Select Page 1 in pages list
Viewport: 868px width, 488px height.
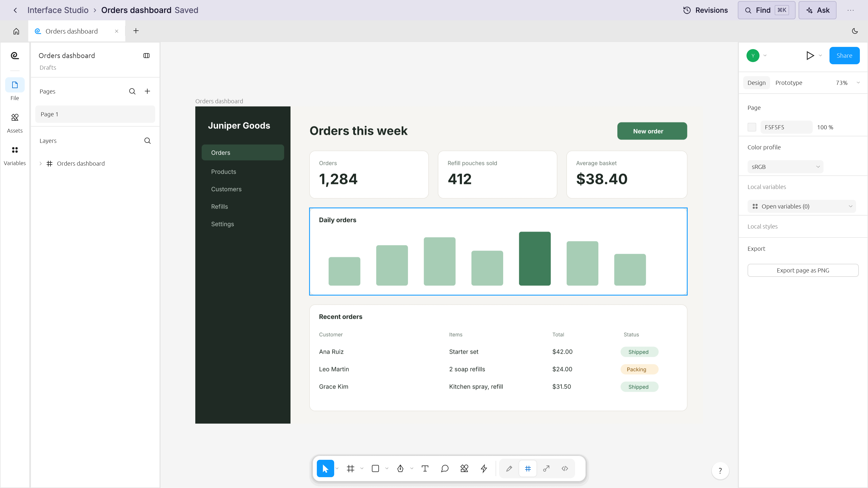coord(95,114)
